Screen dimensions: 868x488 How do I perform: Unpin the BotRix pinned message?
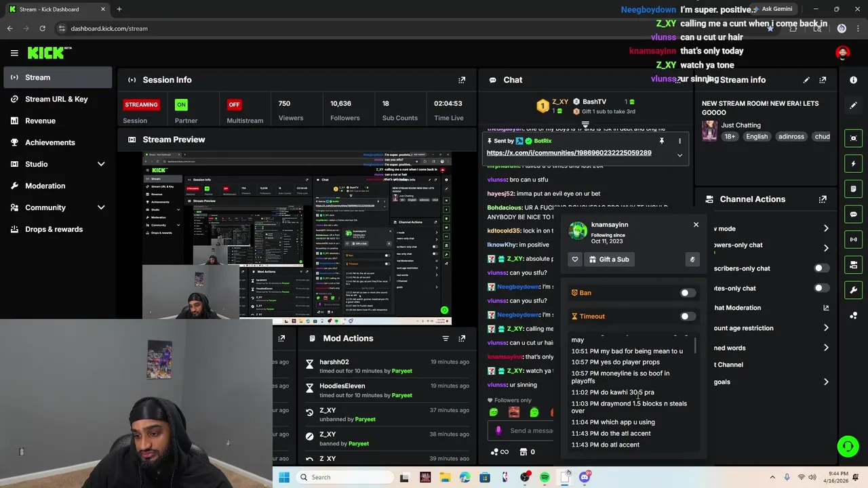point(661,141)
